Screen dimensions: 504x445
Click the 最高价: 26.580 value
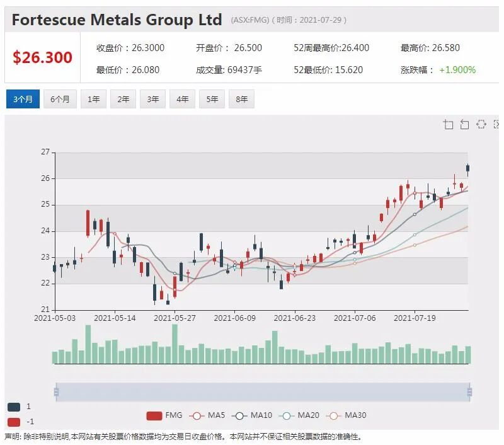pyautogui.click(x=430, y=48)
